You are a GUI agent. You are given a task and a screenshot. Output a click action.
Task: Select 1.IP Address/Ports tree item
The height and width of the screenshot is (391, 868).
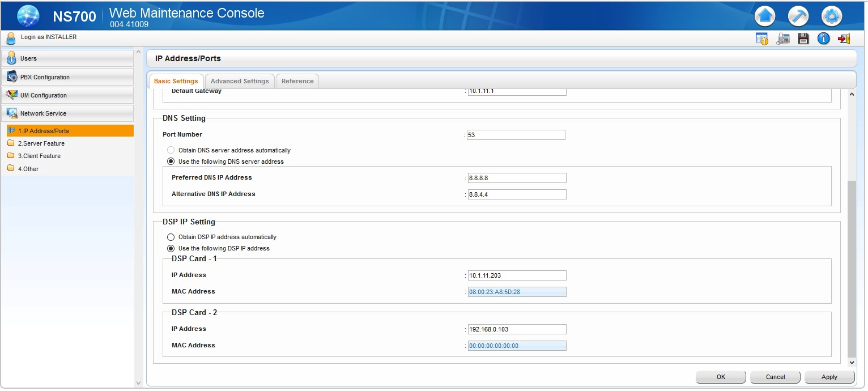coord(70,131)
